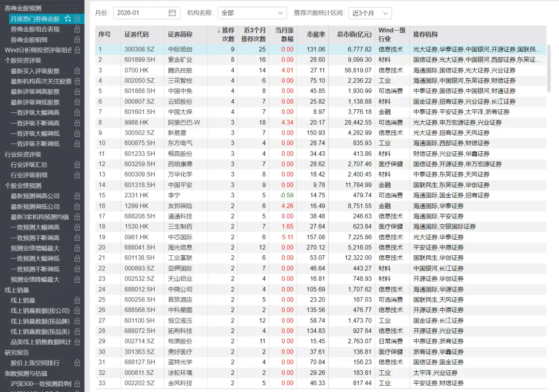Image resolution: width=559 pixels, height=392 pixels.
Task: Select 月度热门券商金股 in the sidebar
Action: point(35,19)
